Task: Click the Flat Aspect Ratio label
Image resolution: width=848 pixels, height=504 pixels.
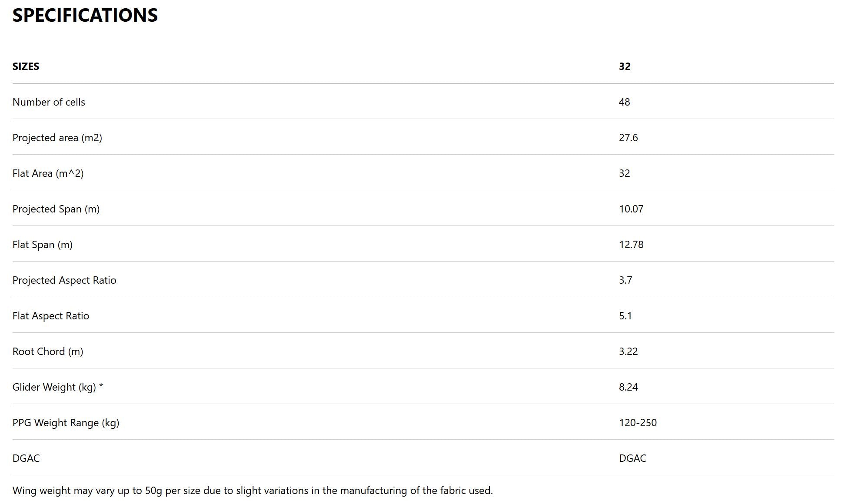Action: pos(51,316)
